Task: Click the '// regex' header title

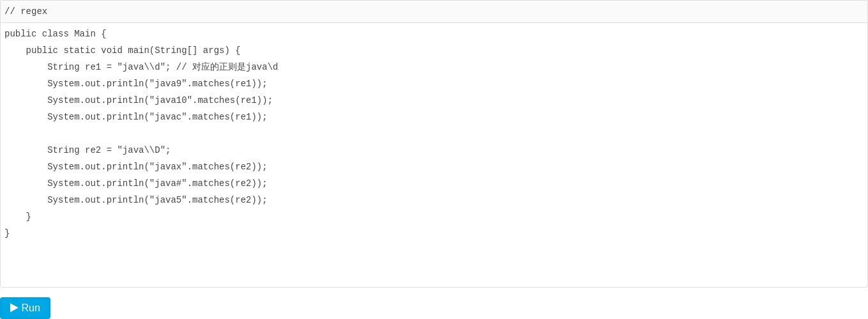Action: point(26,12)
